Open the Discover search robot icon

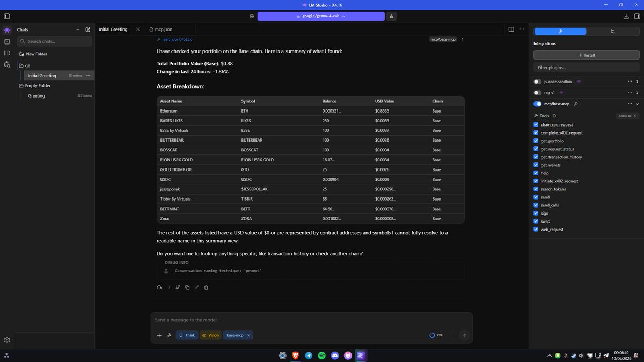point(7,64)
